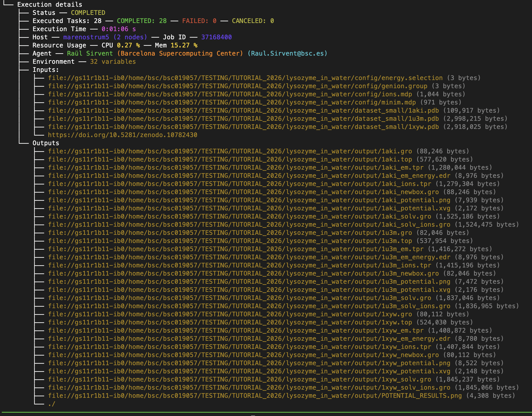The image size is (532, 416).
Task: Click the config/ions.mdp input file path
Action: click(230, 94)
